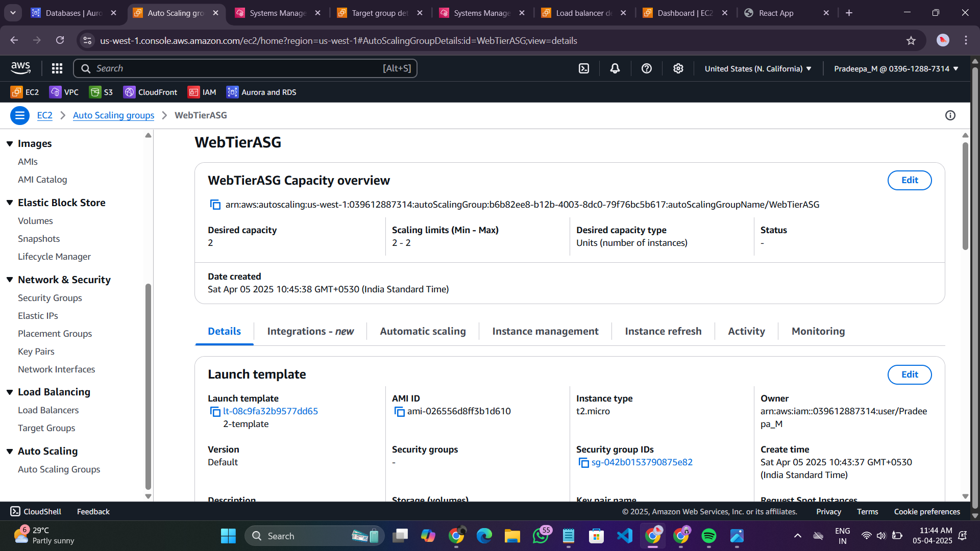Open Spotify from the taskbar

709,536
